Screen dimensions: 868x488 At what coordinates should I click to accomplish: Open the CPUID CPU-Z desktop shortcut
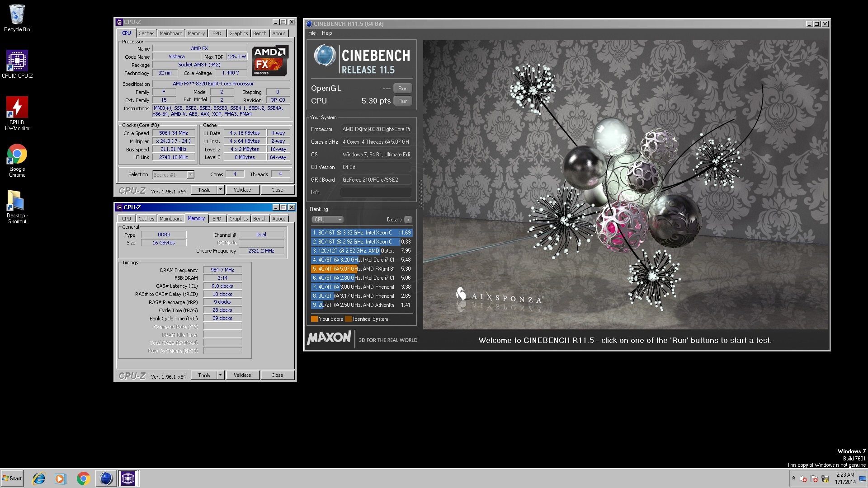(x=17, y=64)
